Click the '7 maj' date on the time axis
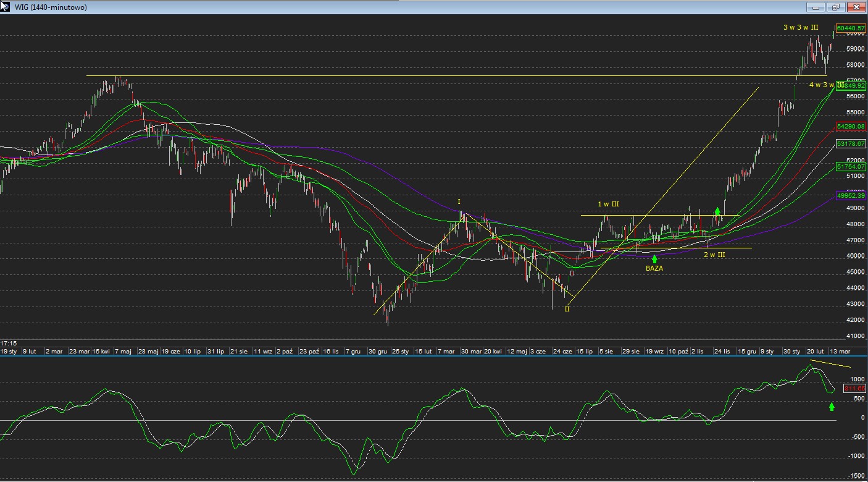868x482 pixels. coord(123,352)
